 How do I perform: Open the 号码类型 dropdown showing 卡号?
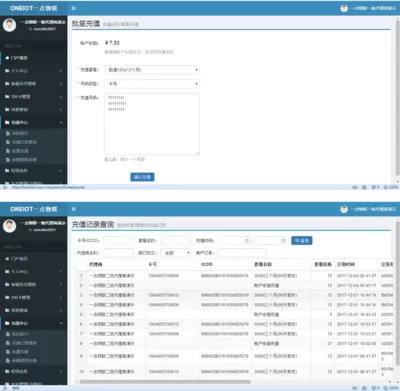(152, 84)
